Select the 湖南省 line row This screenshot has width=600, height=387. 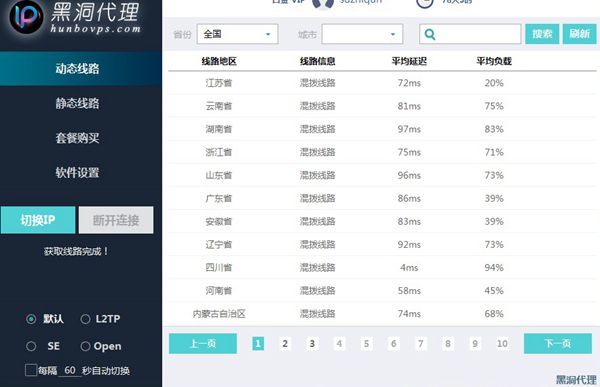point(382,129)
